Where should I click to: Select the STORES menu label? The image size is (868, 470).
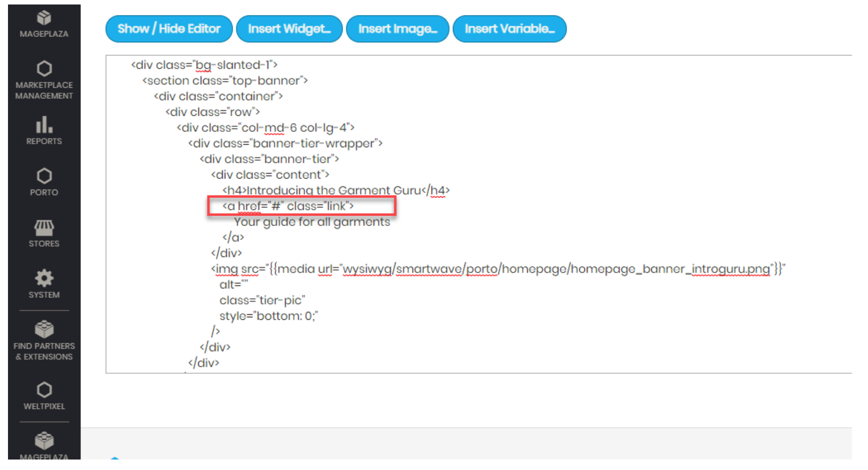(x=44, y=243)
